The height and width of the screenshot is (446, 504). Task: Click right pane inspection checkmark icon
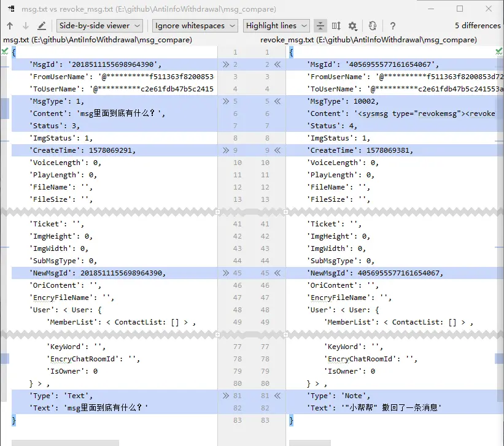point(499,51)
